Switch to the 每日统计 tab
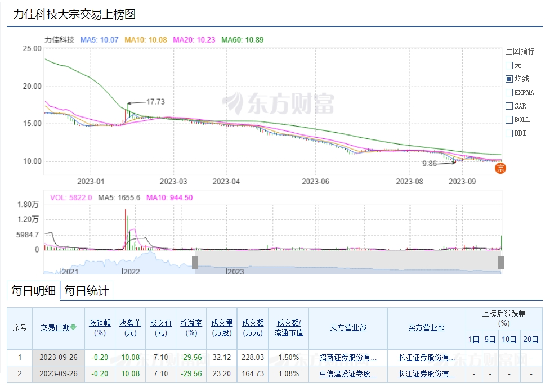The width and height of the screenshot is (550, 392). (86, 291)
